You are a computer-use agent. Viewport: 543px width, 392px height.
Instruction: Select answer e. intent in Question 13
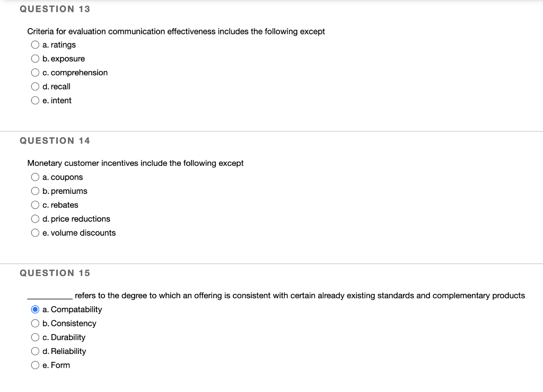tap(35, 100)
